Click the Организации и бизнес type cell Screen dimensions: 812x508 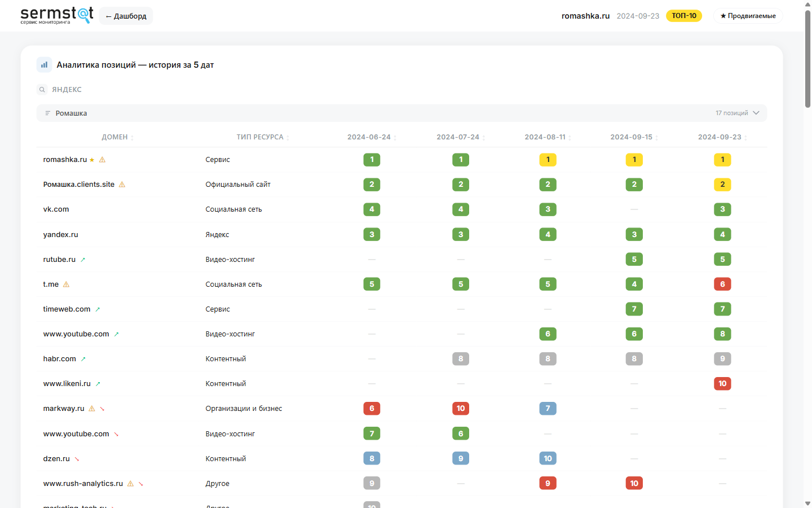point(244,409)
